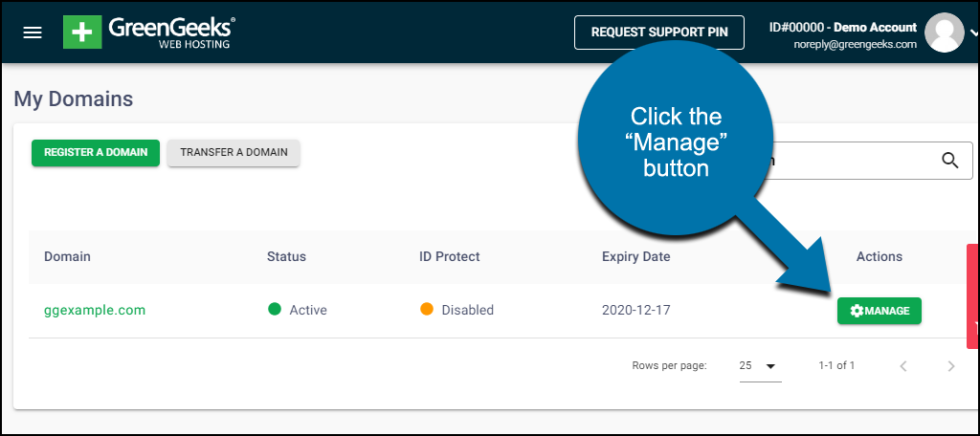The height and width of the screenshot is (436, 980).
Task: Click the Request Support PIN button
Action: [659, 33]
